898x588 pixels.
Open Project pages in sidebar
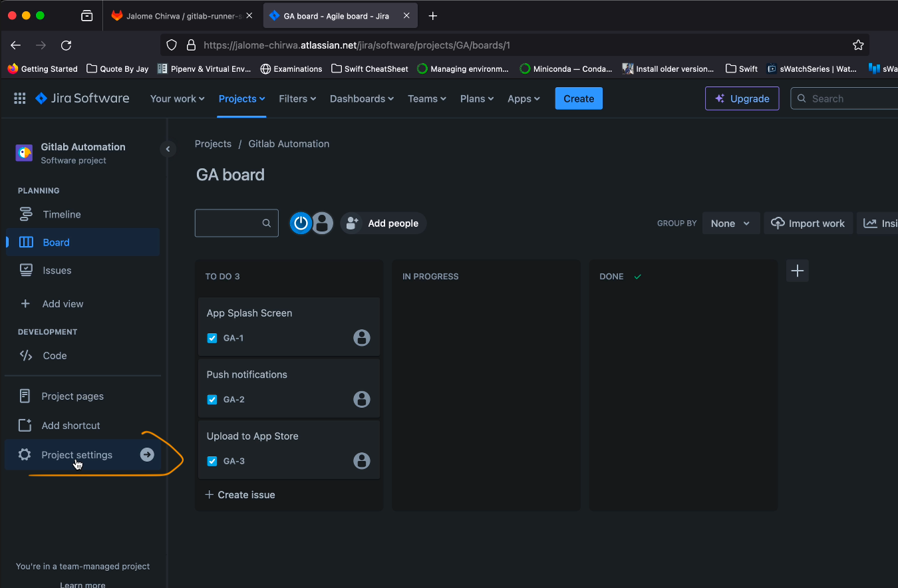(82, 396)
